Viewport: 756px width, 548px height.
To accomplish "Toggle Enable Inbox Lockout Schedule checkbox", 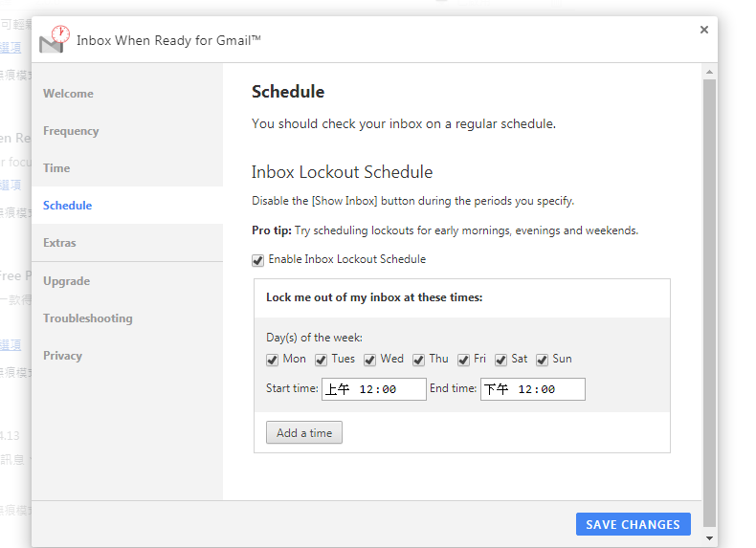I will point(257,260).
